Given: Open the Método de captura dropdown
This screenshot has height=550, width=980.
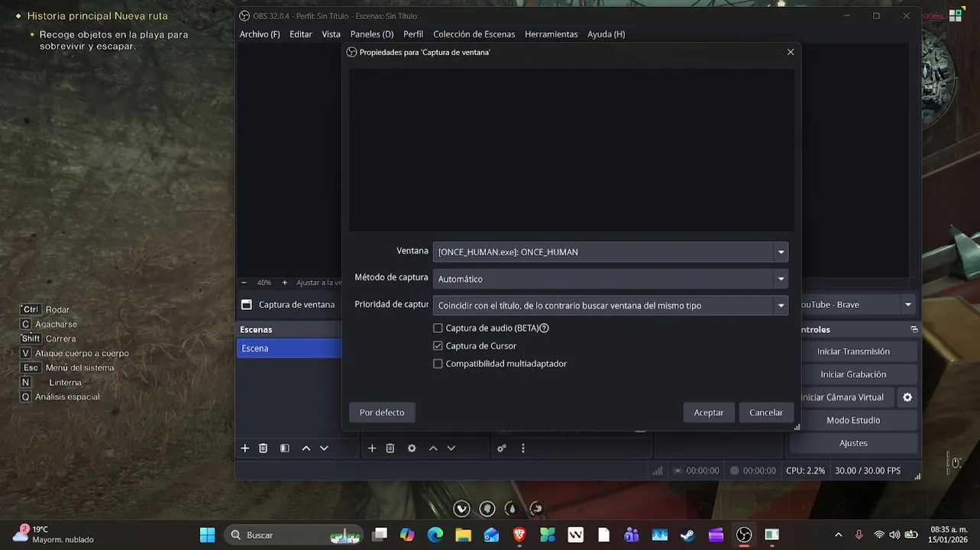Looking at the screenshot, I should pyautogui.click(x=610, y=279).
